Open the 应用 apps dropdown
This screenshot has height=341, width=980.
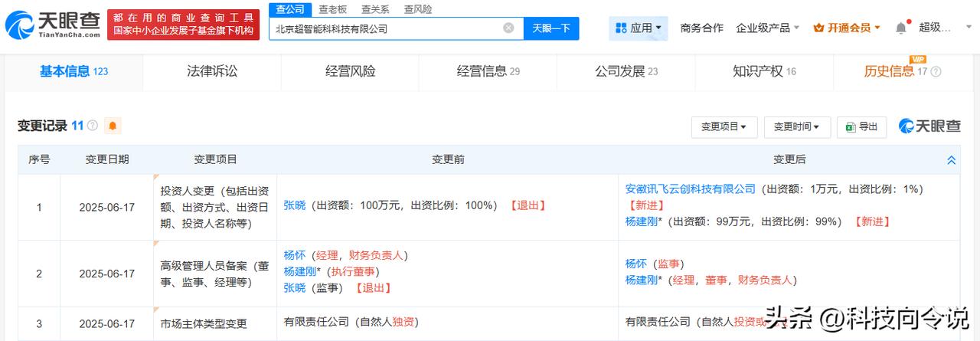(639, 28)
